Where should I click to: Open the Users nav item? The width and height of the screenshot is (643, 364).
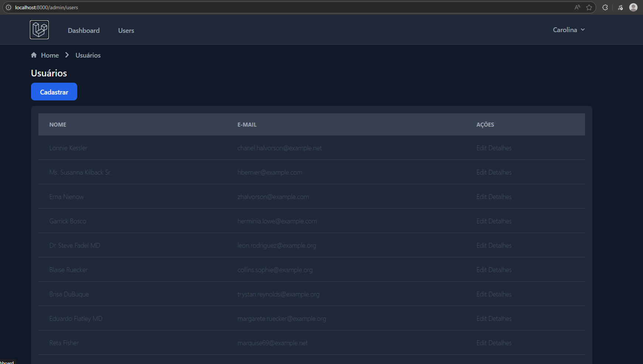(x=126, y=30)
